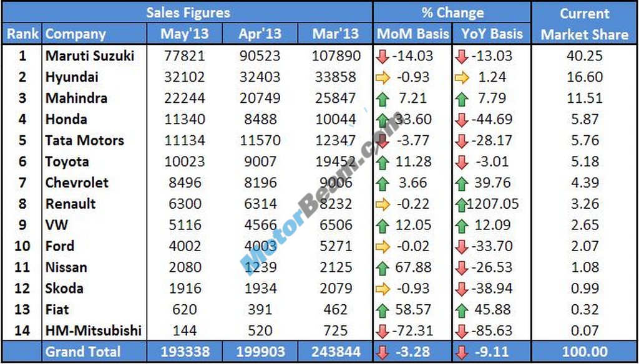Click Chevrolet's green MoM up arrow

click(x=383, y=184)
